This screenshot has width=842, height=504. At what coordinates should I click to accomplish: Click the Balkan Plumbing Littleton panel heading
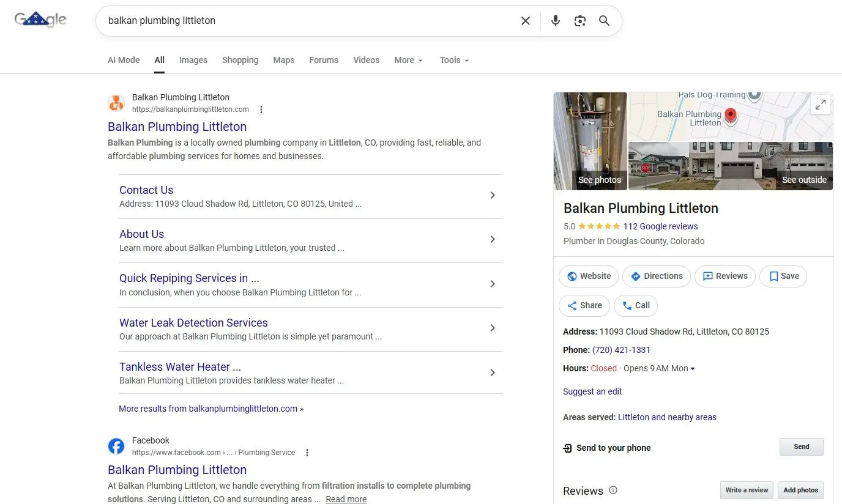pos(641,208)
